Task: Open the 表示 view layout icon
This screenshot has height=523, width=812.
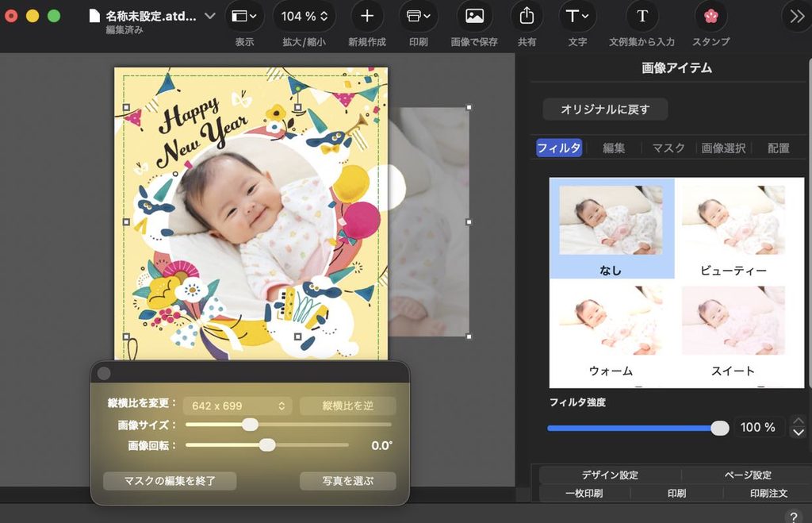Action: click(x=244, y=16)
